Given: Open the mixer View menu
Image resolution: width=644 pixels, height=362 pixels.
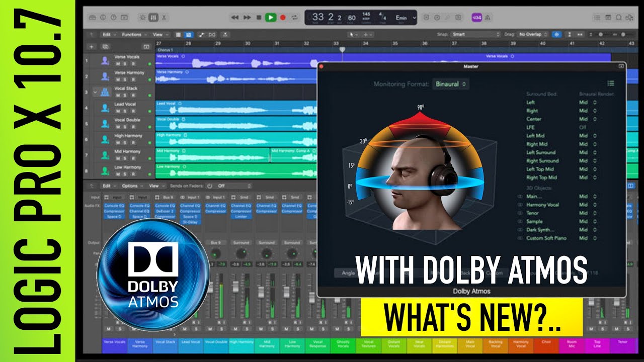Looking at the screenshot, I should [x=156, y=186].
